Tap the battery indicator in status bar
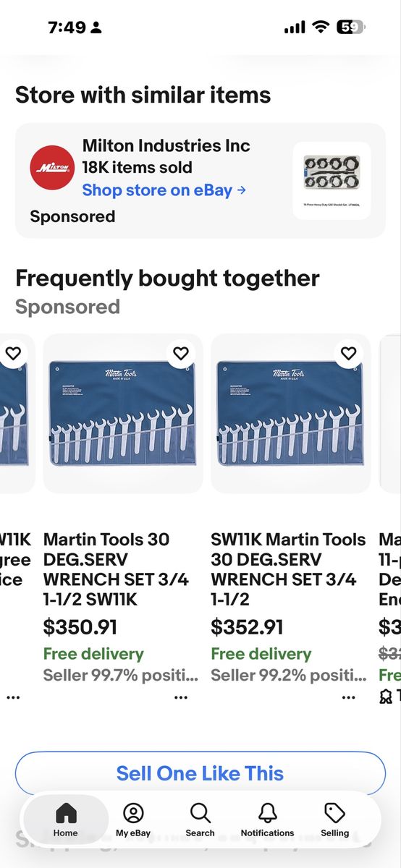This screenshot has width=401, height=868. point(350,27)
